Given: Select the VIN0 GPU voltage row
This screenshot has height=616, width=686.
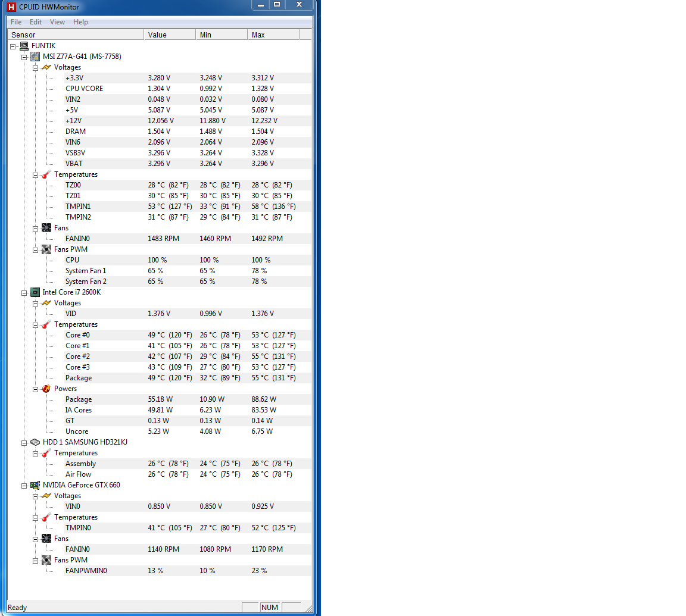Looking at the screenshot, I should coord(188,506).
